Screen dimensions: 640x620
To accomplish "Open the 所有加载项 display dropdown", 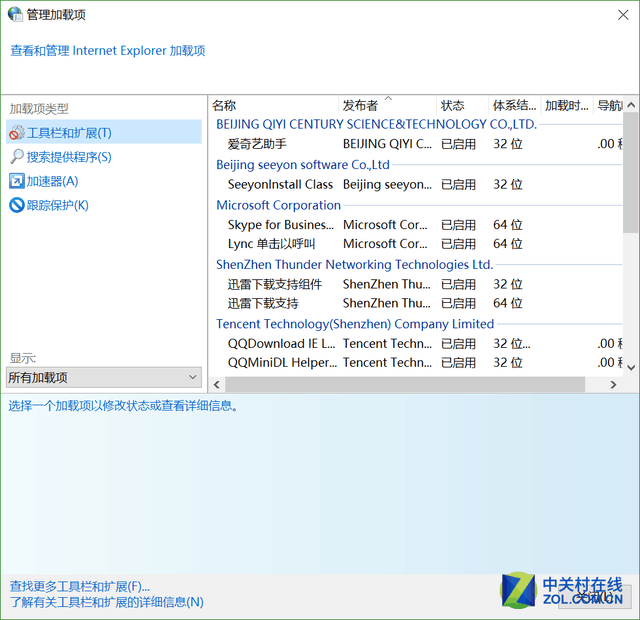I will (x=104, y=377).
